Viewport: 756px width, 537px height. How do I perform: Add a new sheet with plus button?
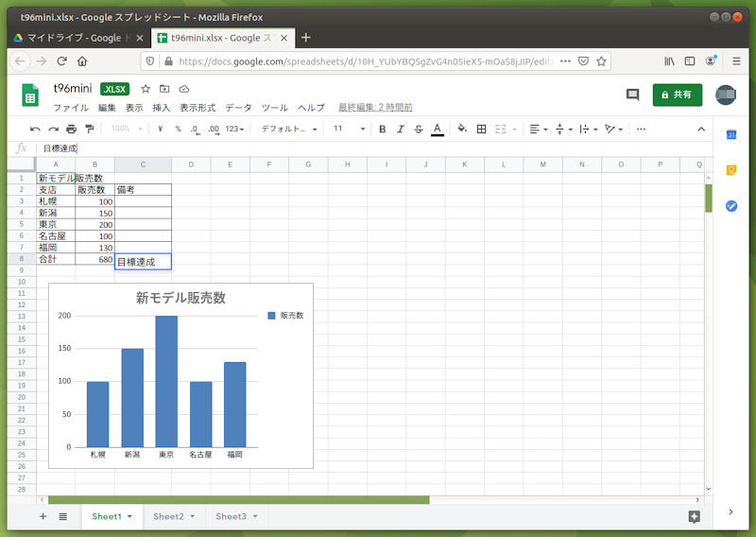tap(43, 516)
